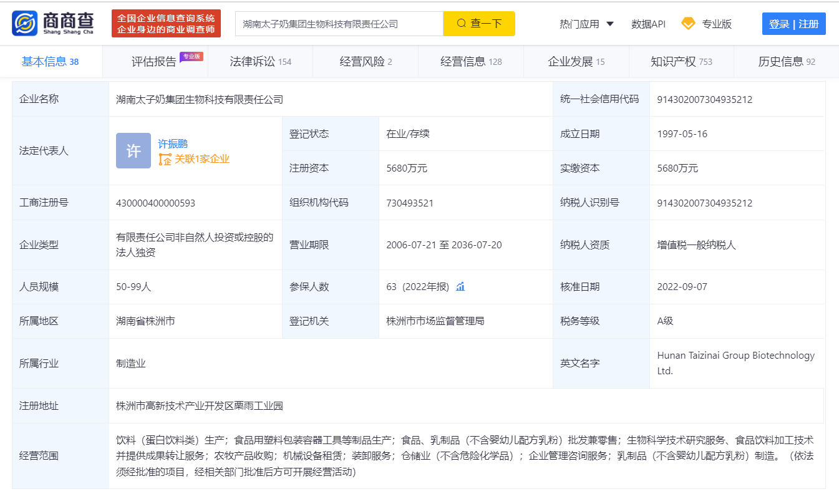
Task: Click establishment date 1997-05-16
Action: click(682, 133)
